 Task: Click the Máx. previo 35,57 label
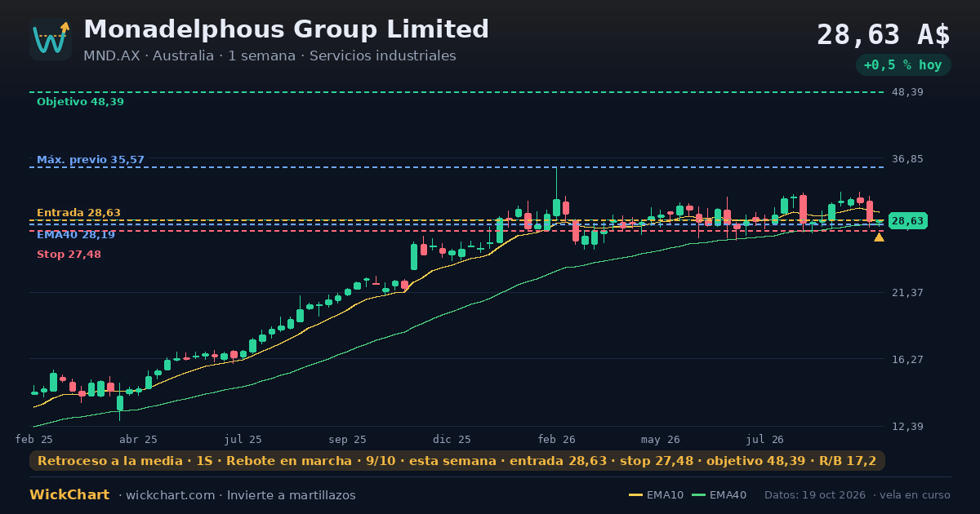coord(91,160)
